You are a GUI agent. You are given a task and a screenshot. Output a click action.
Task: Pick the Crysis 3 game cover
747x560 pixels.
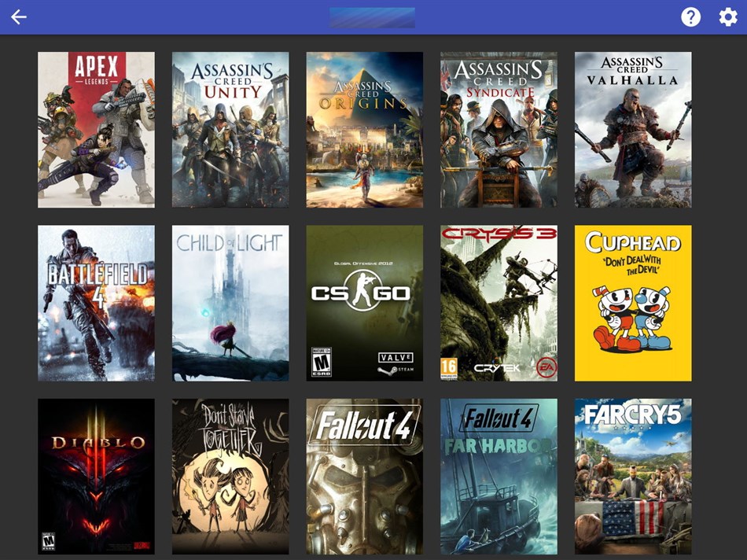click(x=499, y=303)
